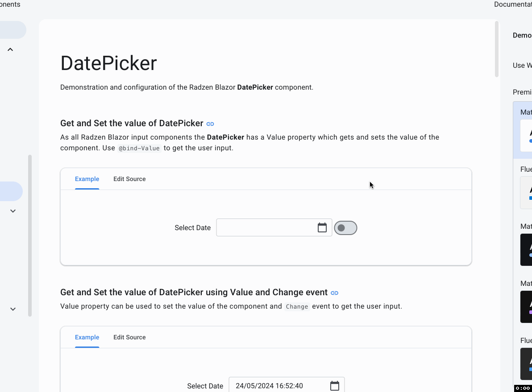Click the main page vertical scrollbar thumb
The width and height of the screenshot is (532, 392).
[x=497, y=49]
